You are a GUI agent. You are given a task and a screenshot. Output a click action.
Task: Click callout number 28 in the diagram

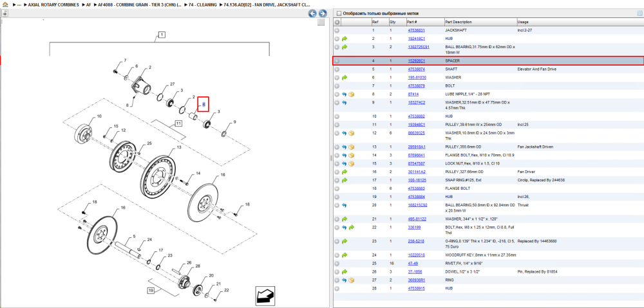tap(198, 266)
